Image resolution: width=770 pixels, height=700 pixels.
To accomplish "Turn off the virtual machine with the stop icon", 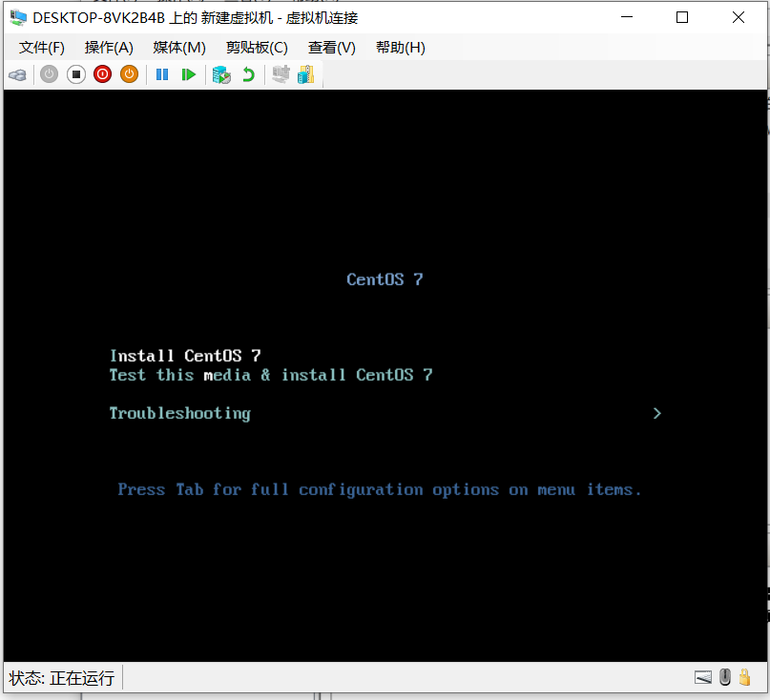I will point(76,74).
